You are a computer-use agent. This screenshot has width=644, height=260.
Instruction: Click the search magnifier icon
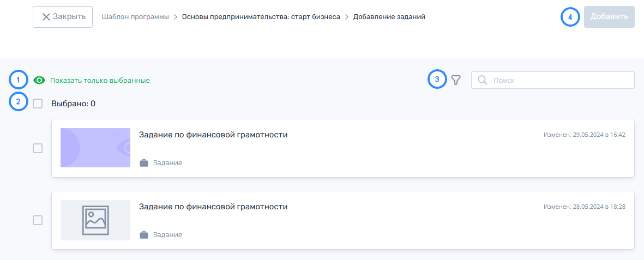pyautogui.click(x=482, y=80)
